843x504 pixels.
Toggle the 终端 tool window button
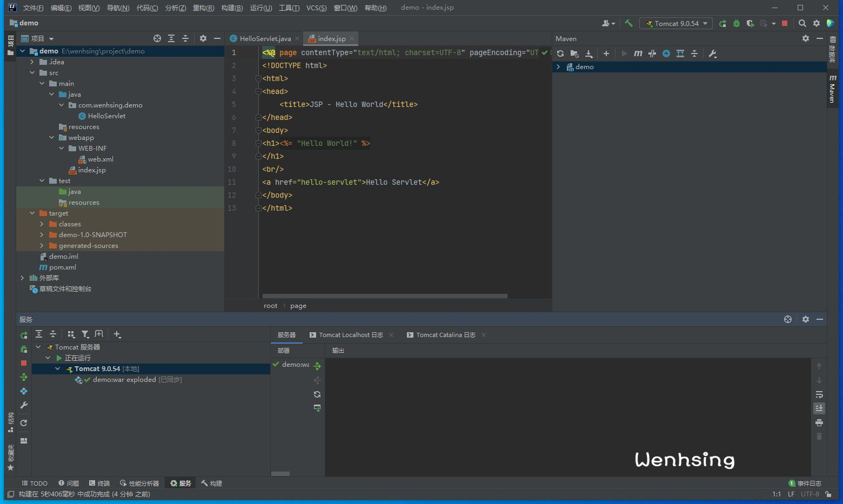pyautogui.click(x=99, y=483)
